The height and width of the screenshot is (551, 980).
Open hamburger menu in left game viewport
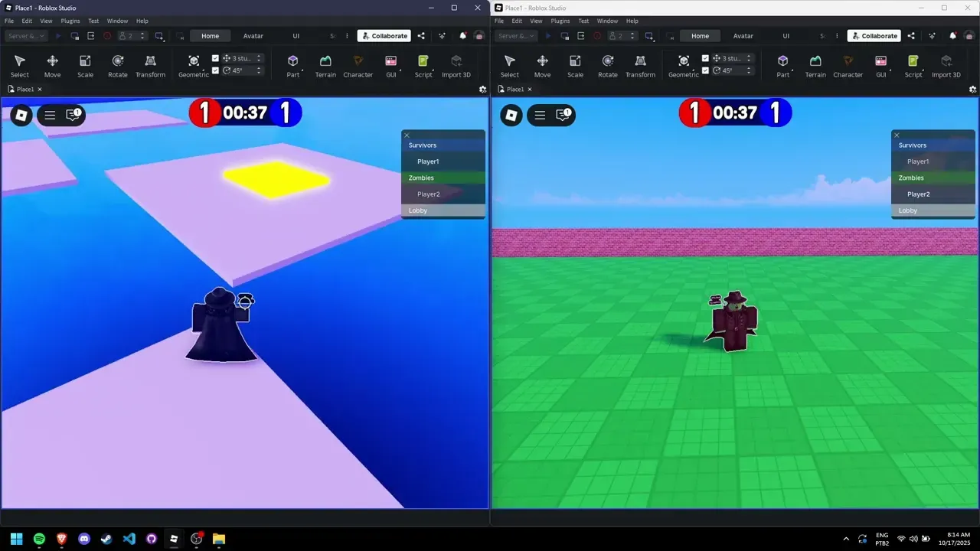tap(50, 115)
